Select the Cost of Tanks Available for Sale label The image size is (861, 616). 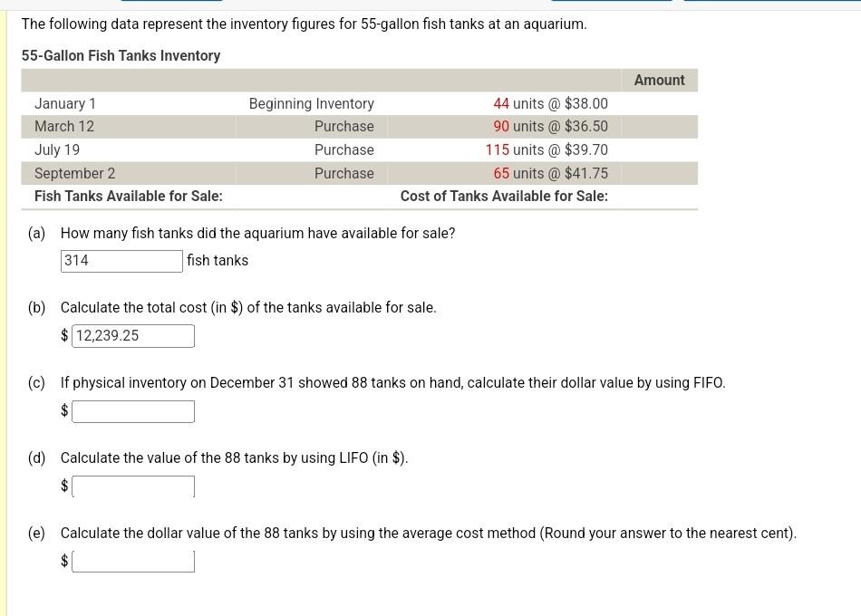(x=504, y=196)
